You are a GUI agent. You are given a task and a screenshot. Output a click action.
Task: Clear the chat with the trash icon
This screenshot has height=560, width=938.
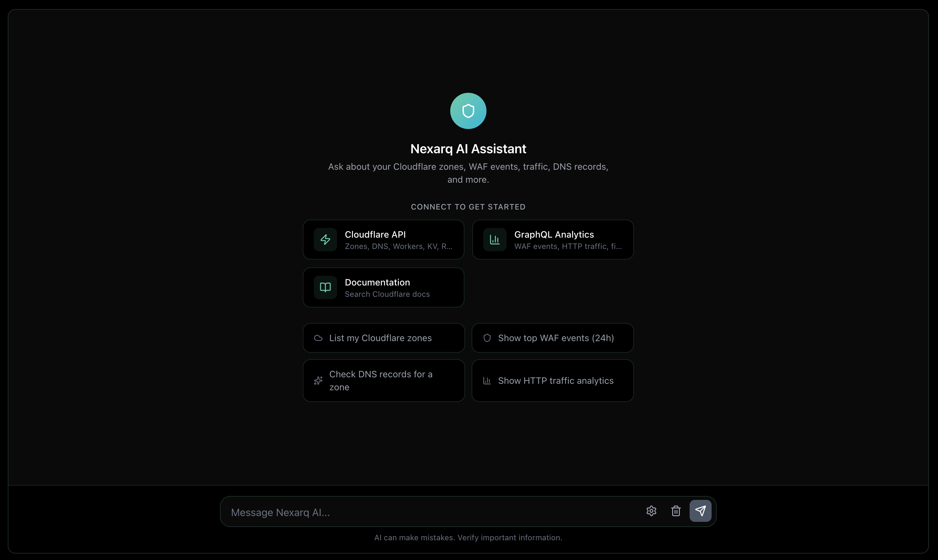click(x=676, y=511)
